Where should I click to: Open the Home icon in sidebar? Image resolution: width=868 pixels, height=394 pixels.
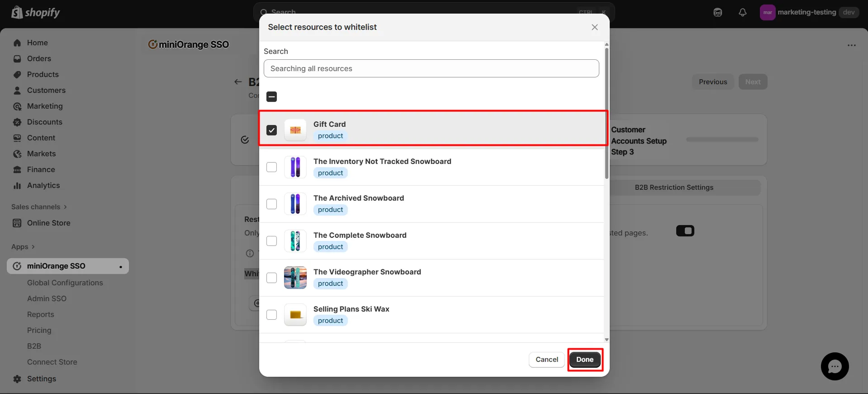point(17,43)
